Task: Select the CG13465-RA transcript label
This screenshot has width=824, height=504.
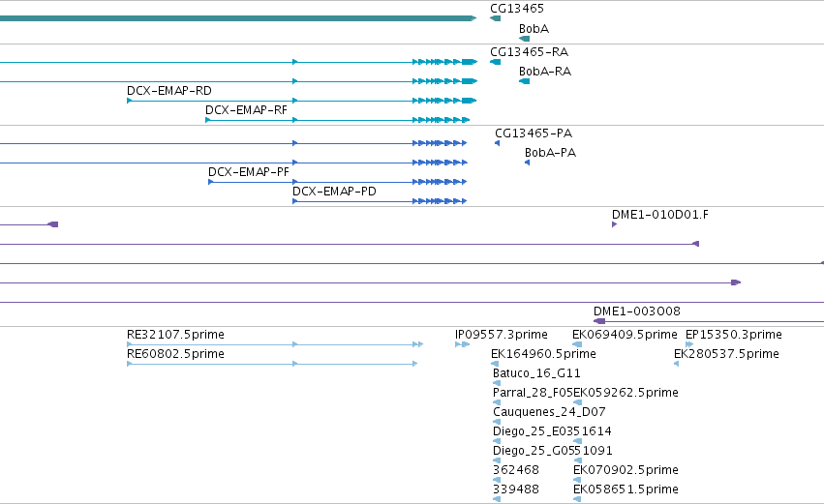Action: coord(529,52)
